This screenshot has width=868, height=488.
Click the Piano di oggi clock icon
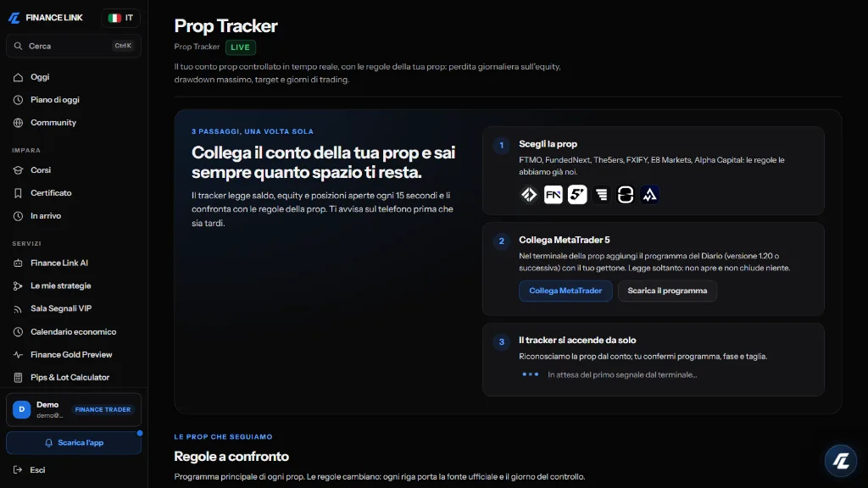click(19, 100)
